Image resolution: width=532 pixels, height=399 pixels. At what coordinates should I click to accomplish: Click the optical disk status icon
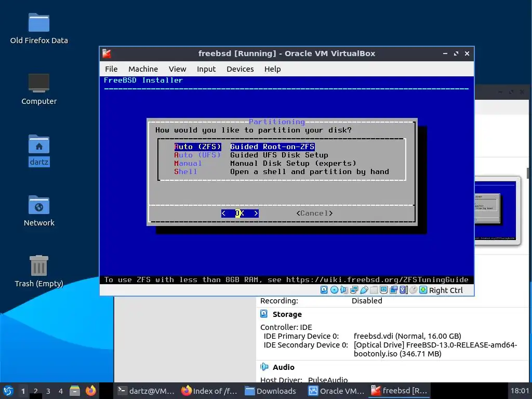click(x=334, y=290)
